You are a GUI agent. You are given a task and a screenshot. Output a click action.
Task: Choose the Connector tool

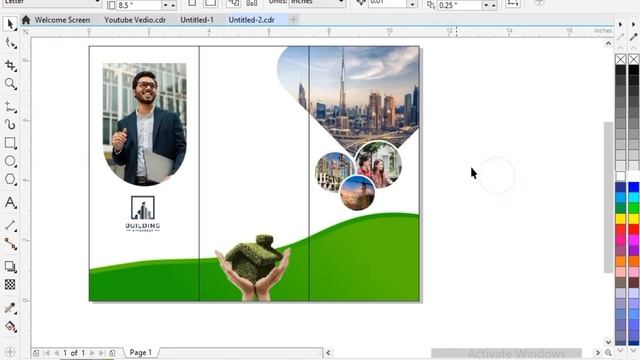[10, 244]
